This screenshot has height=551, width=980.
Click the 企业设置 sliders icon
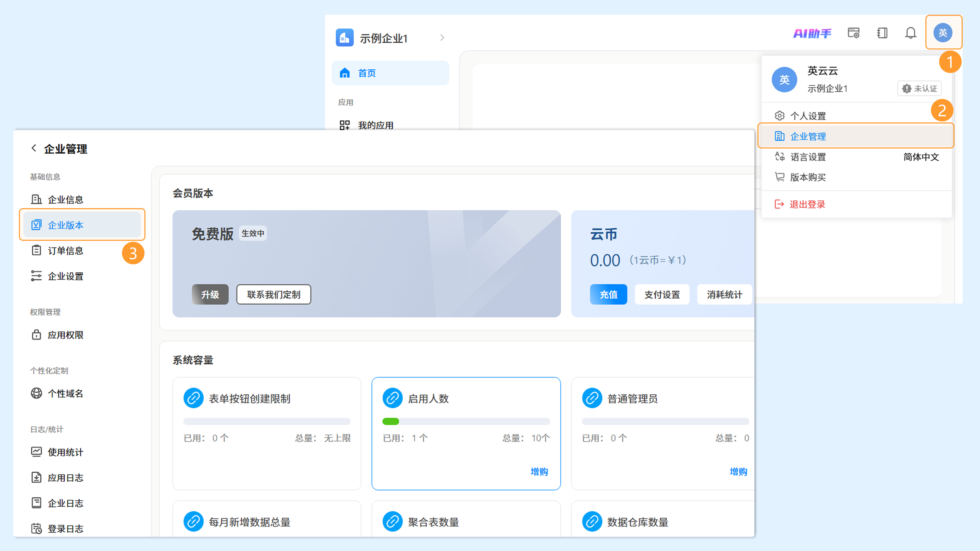[36, 276]
